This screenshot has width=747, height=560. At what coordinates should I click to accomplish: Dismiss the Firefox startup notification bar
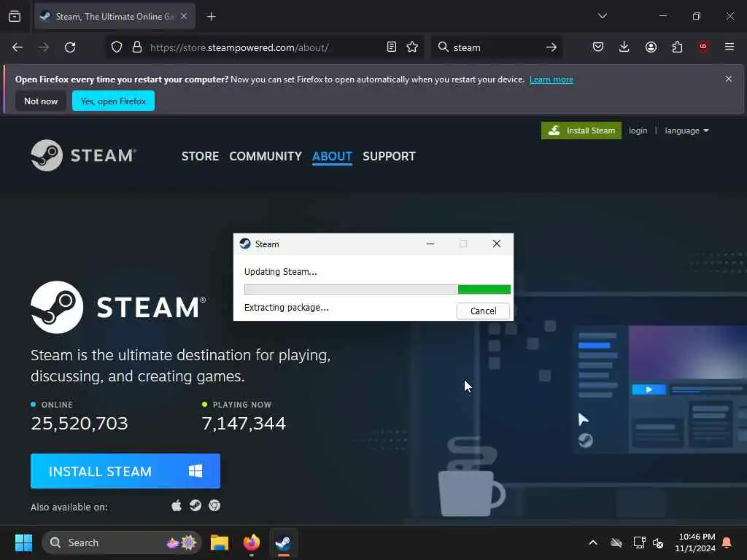pos(729,79)
